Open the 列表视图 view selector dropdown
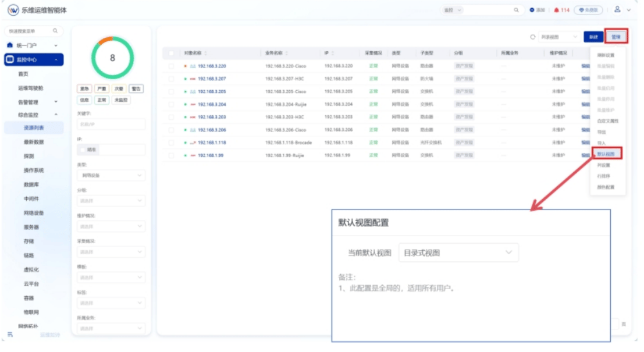 tap(558, 37)
